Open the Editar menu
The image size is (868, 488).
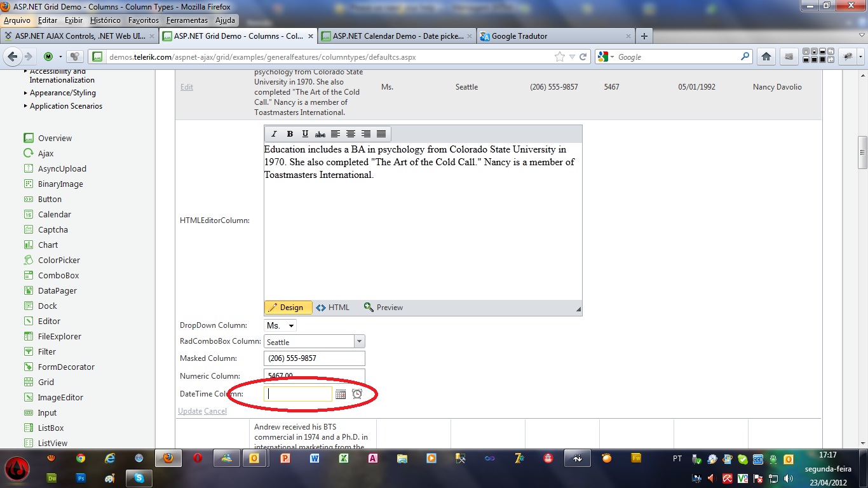point(48,20)
